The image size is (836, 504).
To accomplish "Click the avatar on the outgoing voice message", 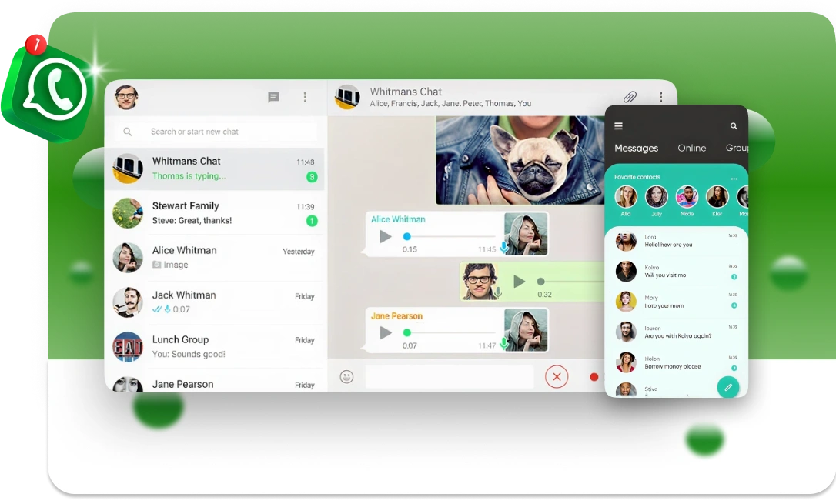I will [x=479, y=282].
